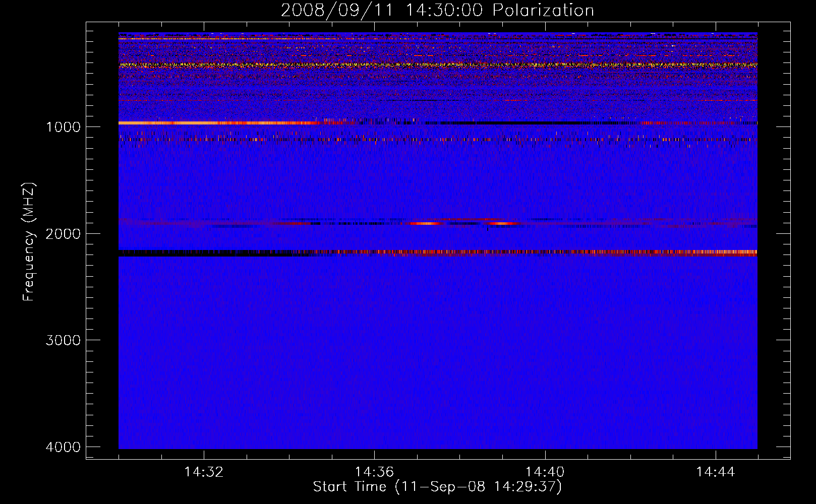Screen dimensions: 816x504
Task: Click the '3000' frequency tick label
Action: pos(63,340)
